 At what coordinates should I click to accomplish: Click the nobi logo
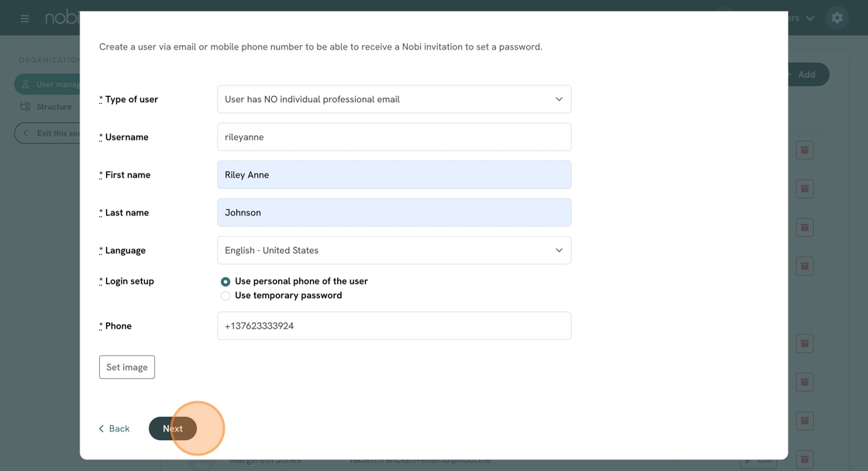[62, 17]
